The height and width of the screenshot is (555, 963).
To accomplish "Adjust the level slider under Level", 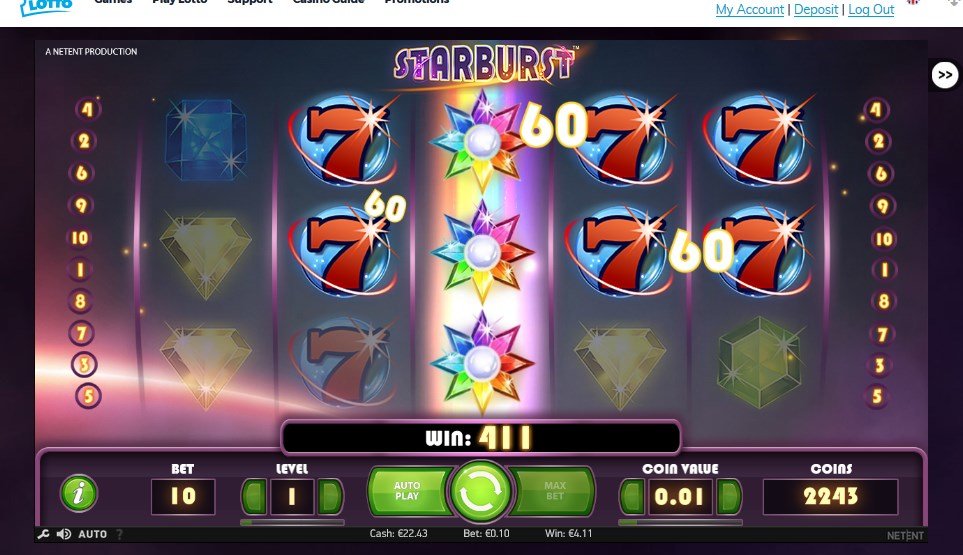I will click(292, 522).
